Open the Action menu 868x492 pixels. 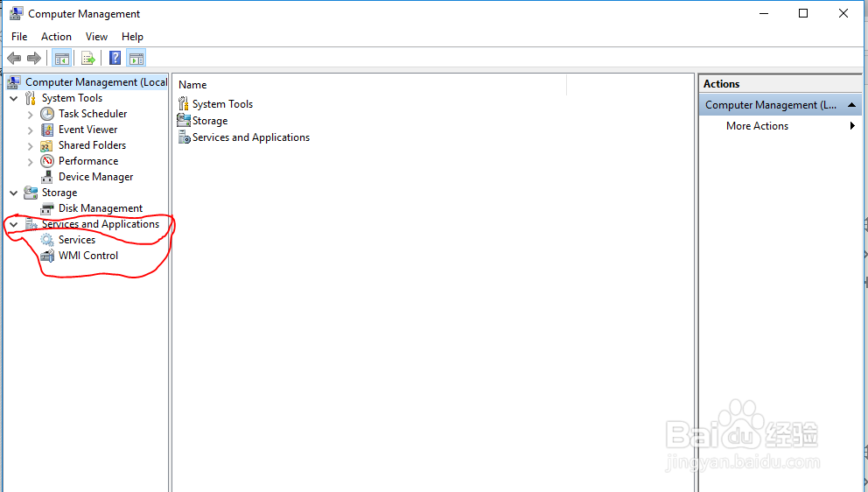(x=57, y=37)
